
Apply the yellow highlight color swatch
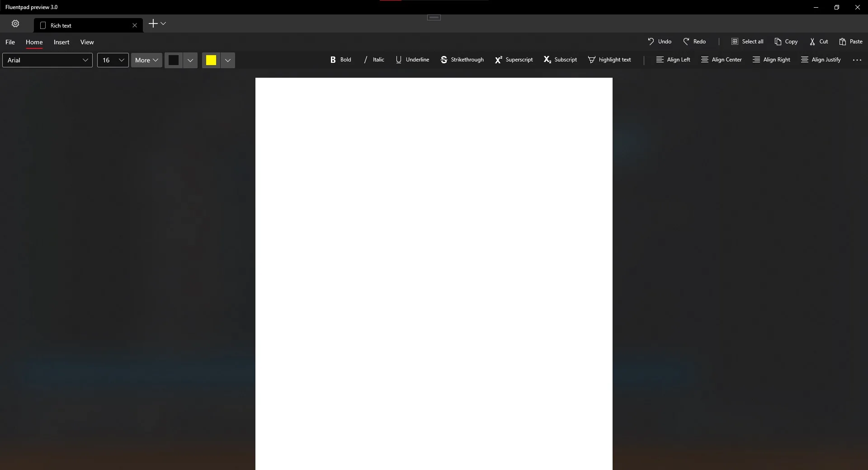tap(211, 60)
